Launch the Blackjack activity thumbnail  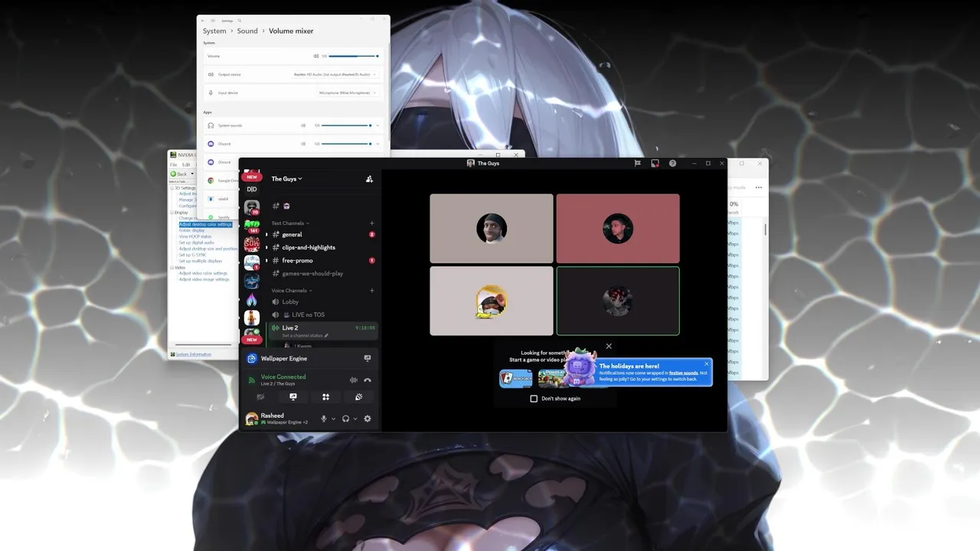point(516,378)
